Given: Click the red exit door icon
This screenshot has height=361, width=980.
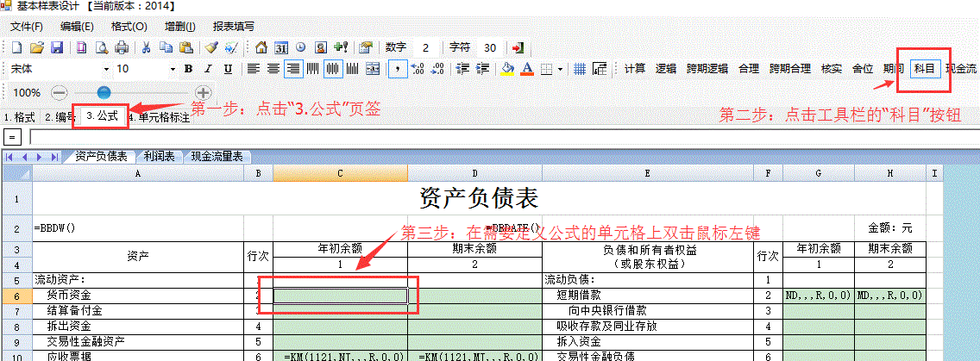Looking at the screenshot, I should click(518, 47).
